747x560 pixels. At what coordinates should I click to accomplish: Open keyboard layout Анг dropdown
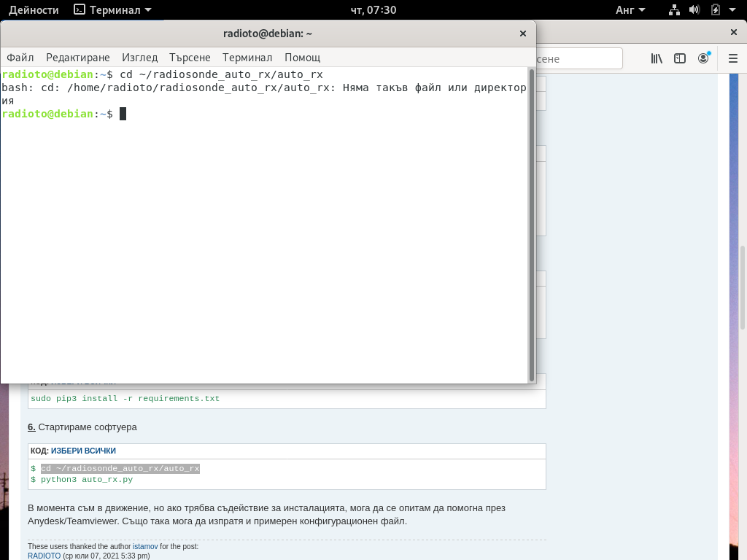coord(630,10)
